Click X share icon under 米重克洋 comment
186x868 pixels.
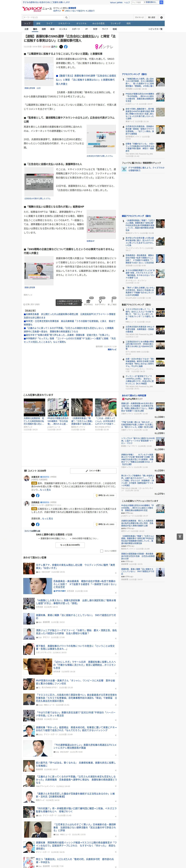coord(33,495)
